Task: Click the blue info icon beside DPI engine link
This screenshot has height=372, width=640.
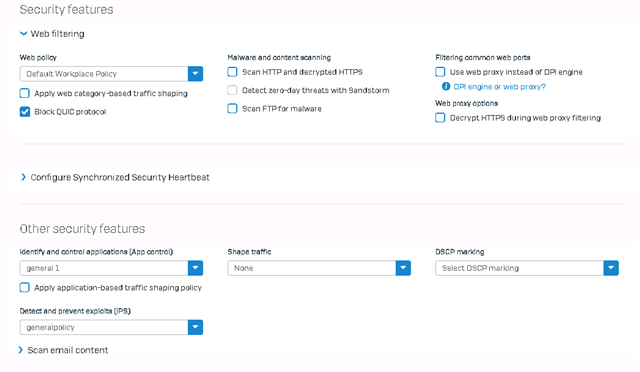Action: pos(446,87)
